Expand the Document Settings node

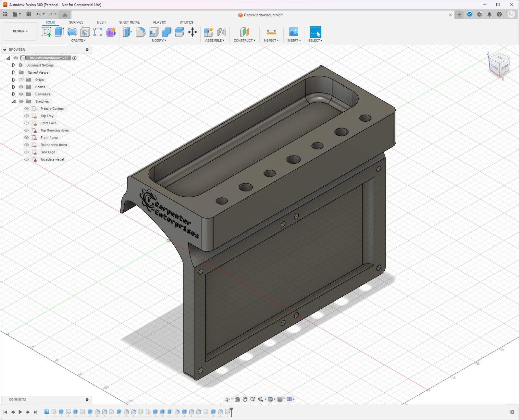pos(14,65)
